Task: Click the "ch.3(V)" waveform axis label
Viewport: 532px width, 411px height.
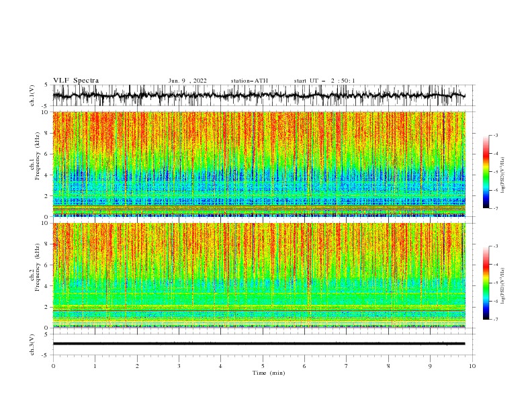Action: (x=32, y=345)
